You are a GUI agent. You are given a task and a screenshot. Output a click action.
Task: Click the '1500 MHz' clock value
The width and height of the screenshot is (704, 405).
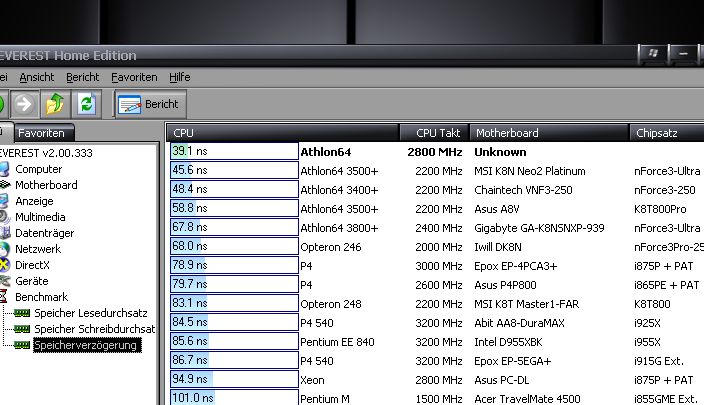point(439,399)
